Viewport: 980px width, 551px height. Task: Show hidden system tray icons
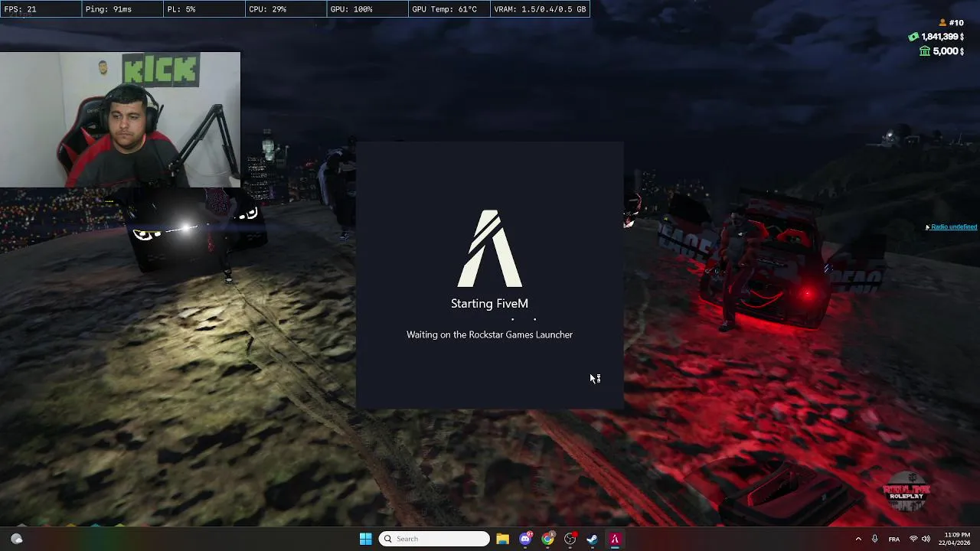[857, 539]
